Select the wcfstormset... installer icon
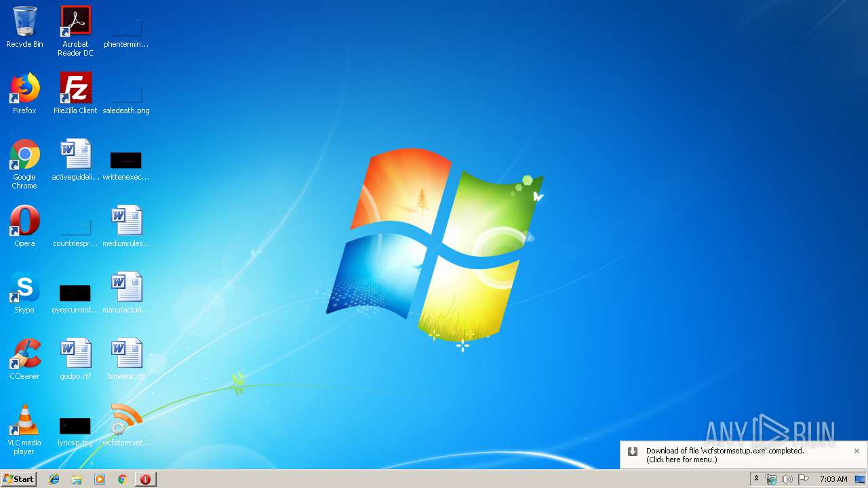This screenshot has height=488, width=868. pyautogui.click(x=126, y=426)
